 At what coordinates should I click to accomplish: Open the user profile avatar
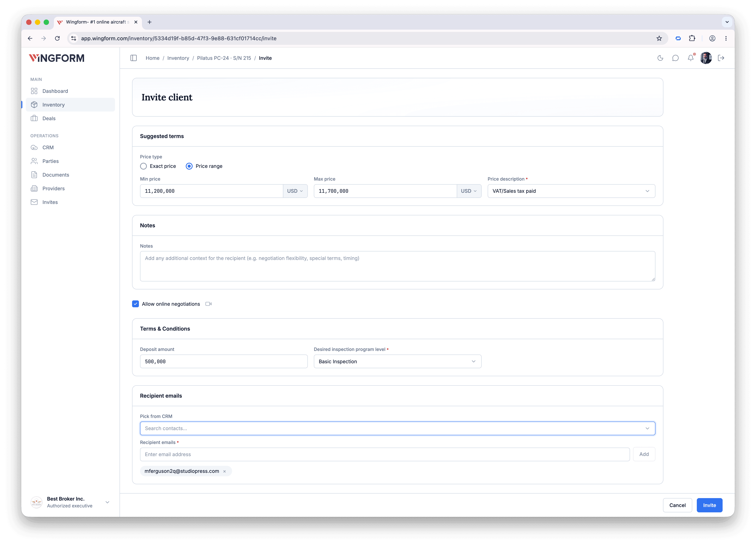tap(706, 58)
